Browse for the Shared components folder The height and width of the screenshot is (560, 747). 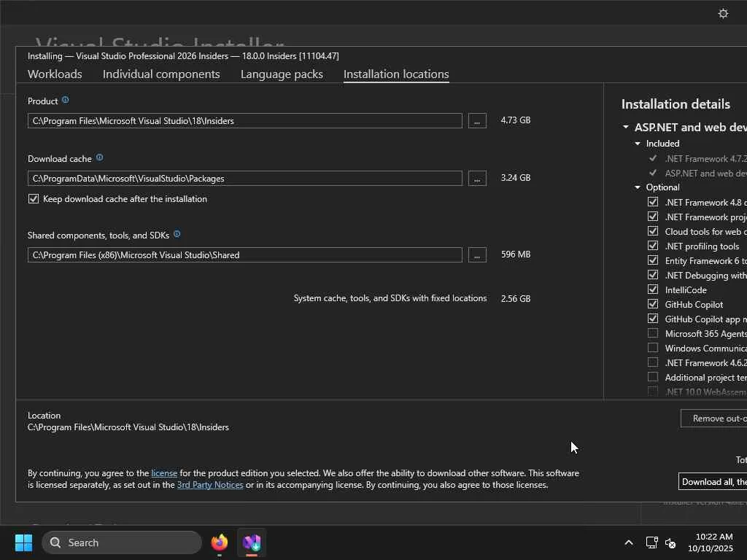click(477, 255)
